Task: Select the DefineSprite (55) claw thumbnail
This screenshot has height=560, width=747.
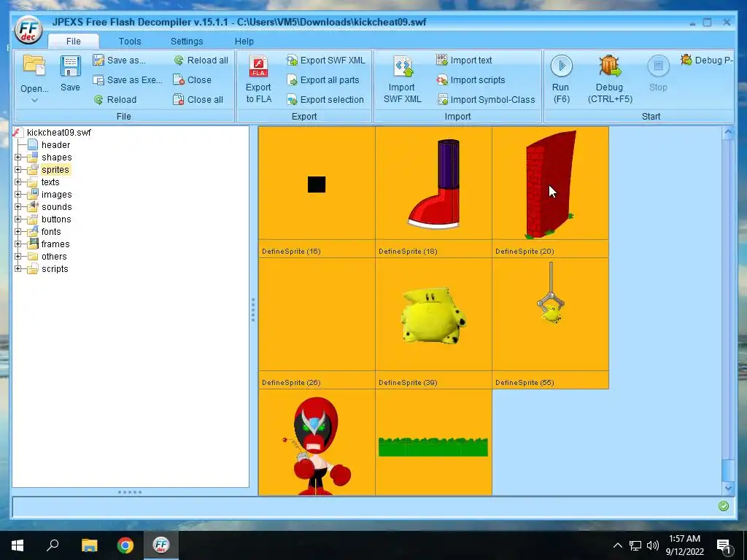Action: tap(550, 315)
